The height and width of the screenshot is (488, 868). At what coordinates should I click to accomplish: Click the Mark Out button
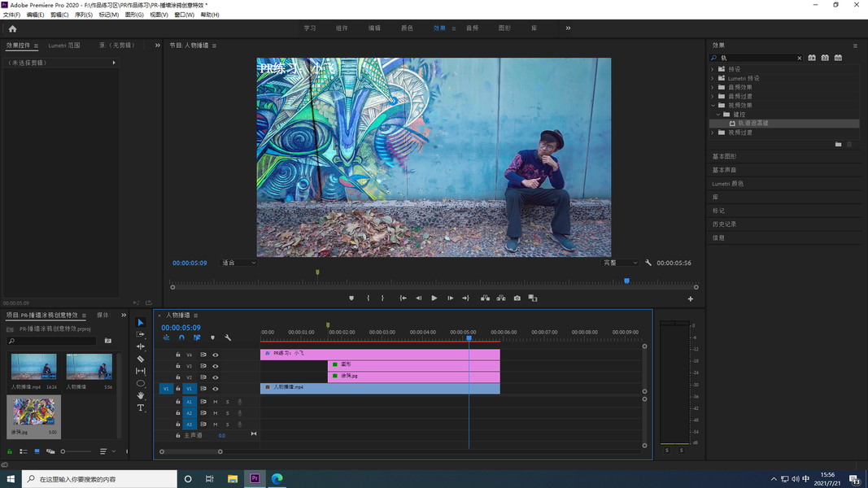click(x=382, y=298)
